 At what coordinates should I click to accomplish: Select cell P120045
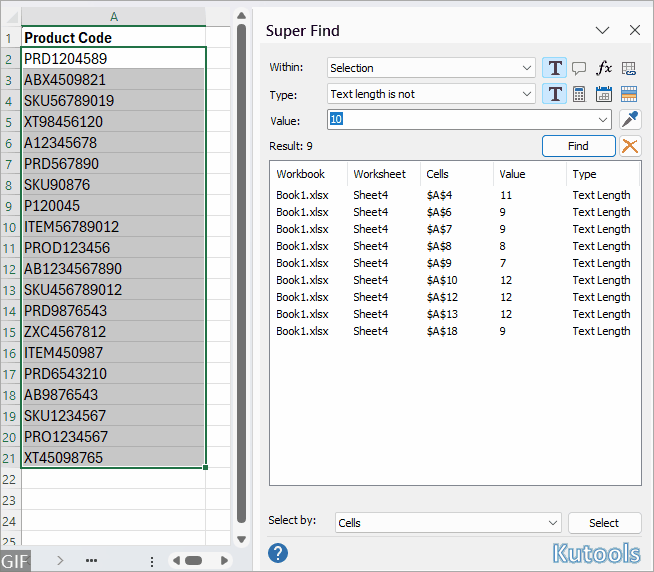[x=113, y=206]
